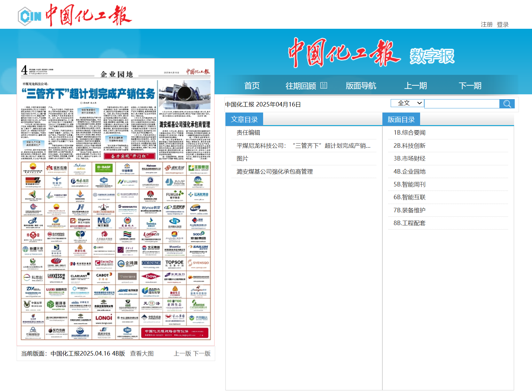This screenshot has height=392, width=532.
Task: Open the 全文 search scope dropdown
Action: (x=407, y=103)
